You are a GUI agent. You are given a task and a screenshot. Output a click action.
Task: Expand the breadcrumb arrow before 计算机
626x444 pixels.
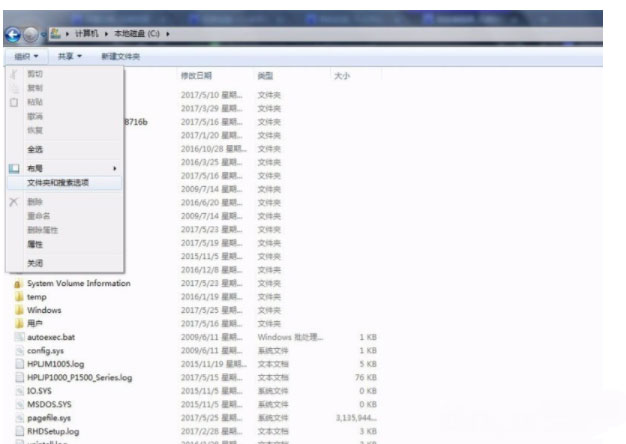point(67,34)
